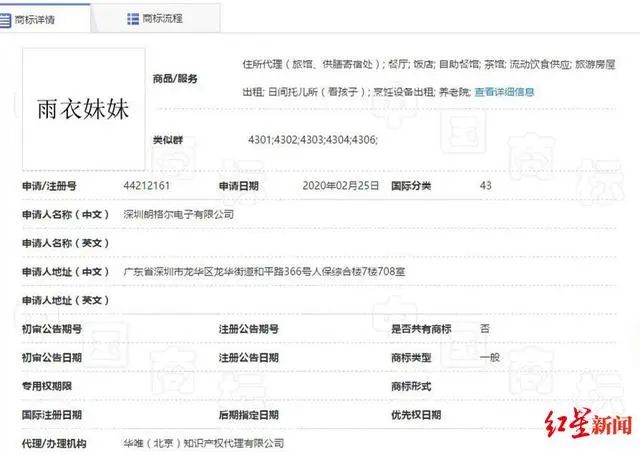Click the 雨衣妹妹 trademark image

point(82,107)
